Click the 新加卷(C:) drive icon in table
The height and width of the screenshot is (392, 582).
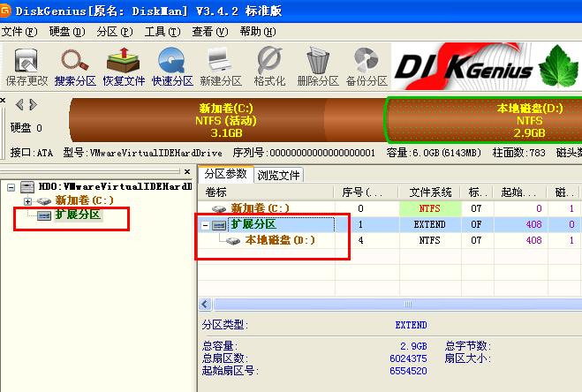[219, 209]
